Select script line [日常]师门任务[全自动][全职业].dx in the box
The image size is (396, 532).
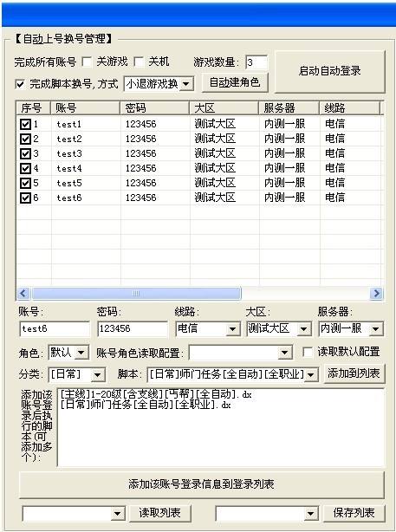point(146,405)
